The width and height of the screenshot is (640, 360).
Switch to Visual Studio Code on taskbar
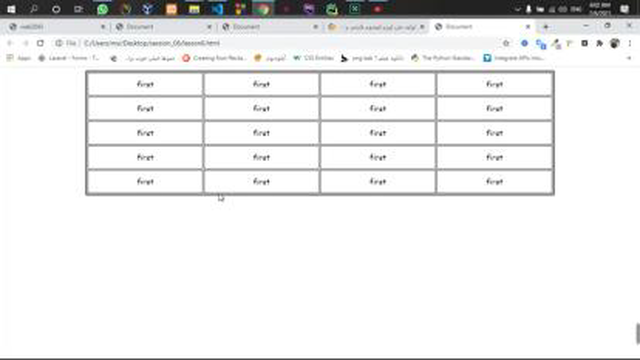click(217, 9)
